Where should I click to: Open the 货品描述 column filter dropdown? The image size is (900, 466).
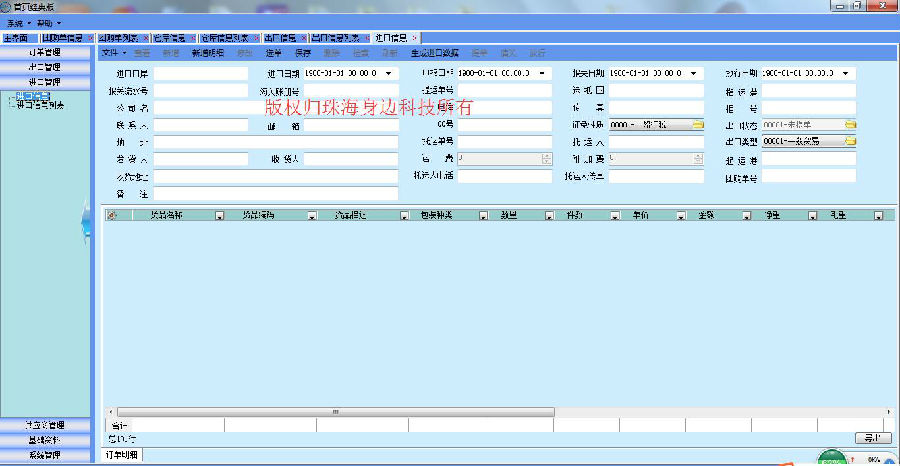click(x=404, y=216)
